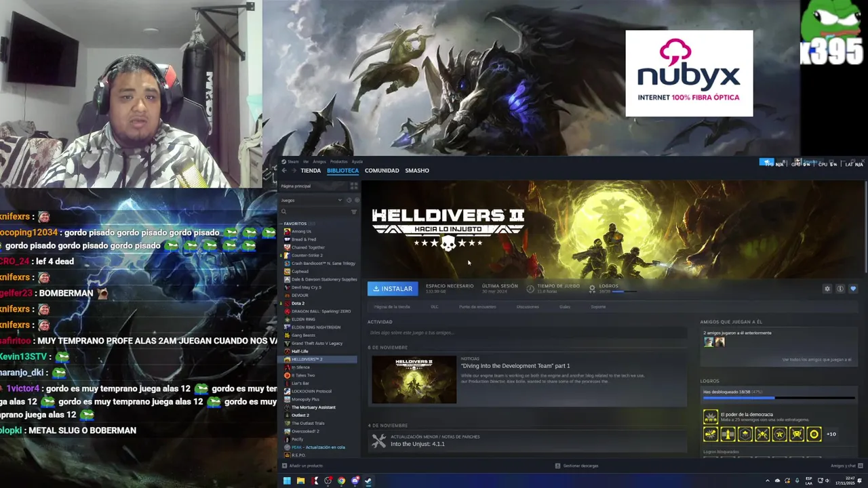Image resolution: width=868 pixels, height=488 pixels.
Task: Select Grand Theft Auto V Legacy
Action: [317, 343]
